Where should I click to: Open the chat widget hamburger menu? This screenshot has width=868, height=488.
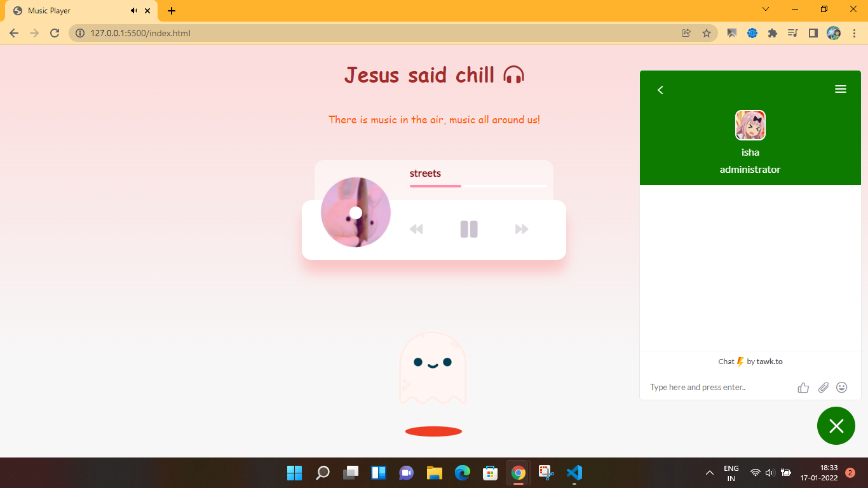(x=840, y=89)
